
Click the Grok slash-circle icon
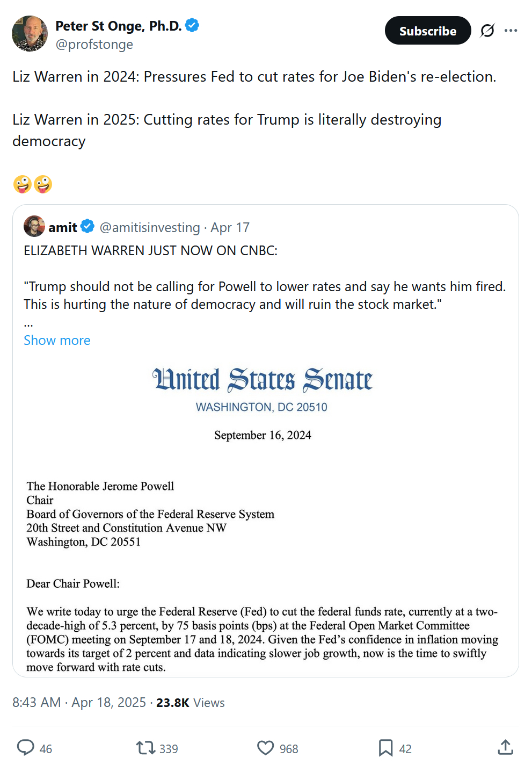point(487,31)
